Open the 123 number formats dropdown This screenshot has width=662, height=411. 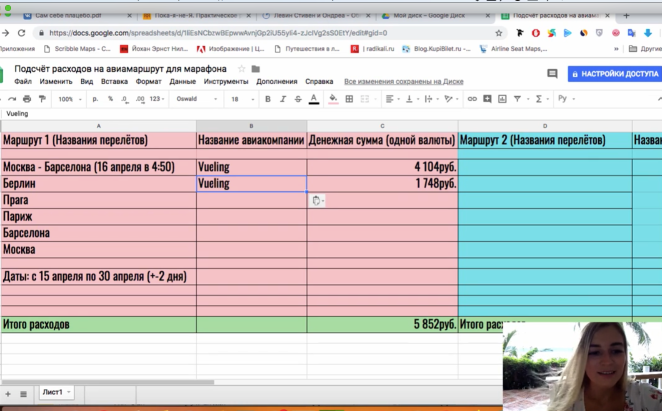coord(157,99)
